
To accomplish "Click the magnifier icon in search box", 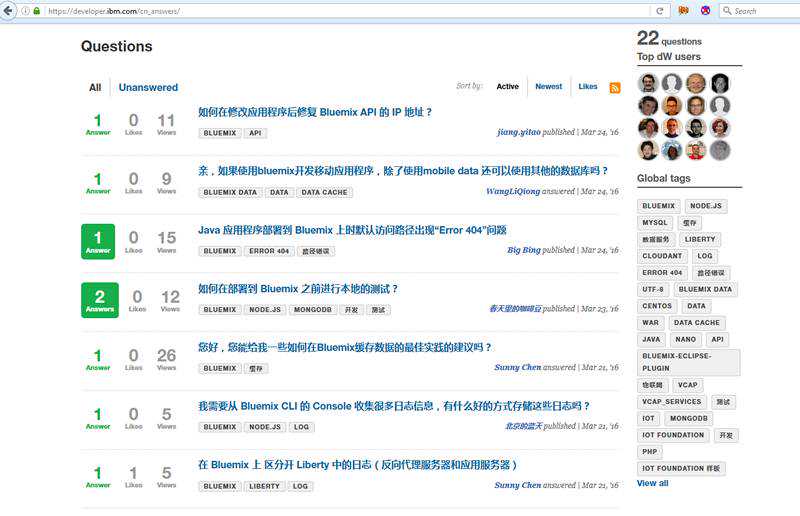I will [727, 11].
